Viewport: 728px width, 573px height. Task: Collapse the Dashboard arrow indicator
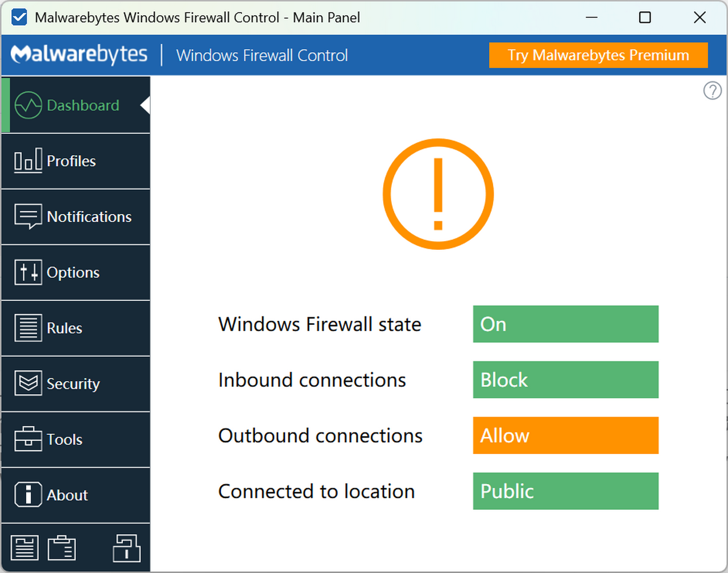coord(145,105)
